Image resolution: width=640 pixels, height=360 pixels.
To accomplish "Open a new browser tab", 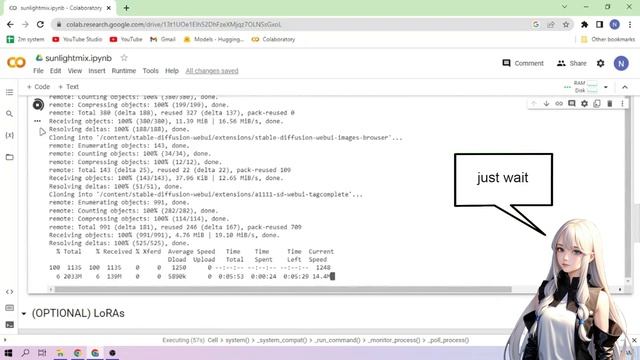I will (127, 8).
